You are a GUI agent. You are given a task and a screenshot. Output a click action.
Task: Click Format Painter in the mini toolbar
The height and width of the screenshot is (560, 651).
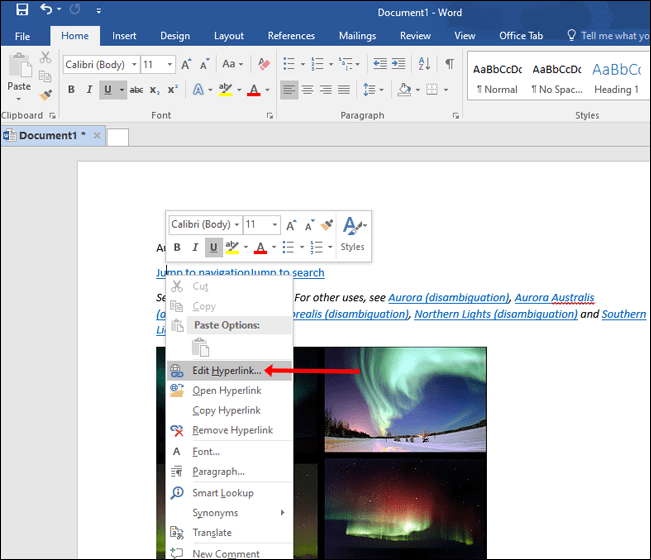pyautogui.click(x=327, y=225)
